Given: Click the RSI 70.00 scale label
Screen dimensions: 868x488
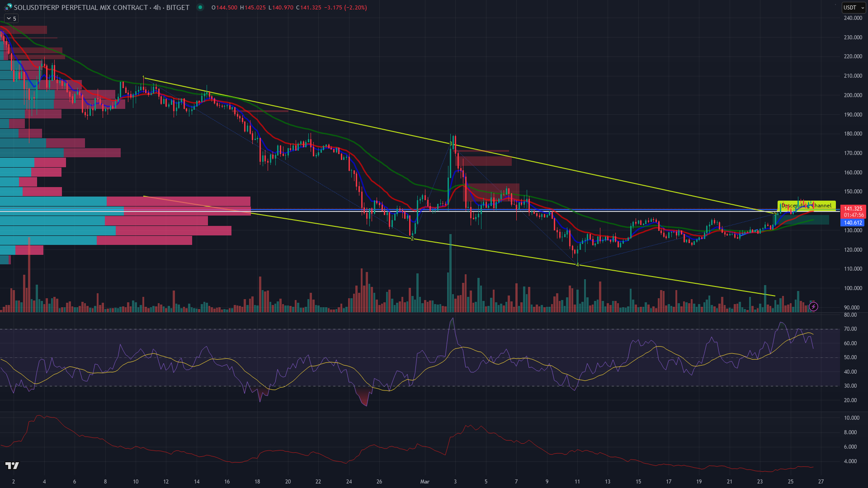Looking at the screenshot, I should click(850, 329).
